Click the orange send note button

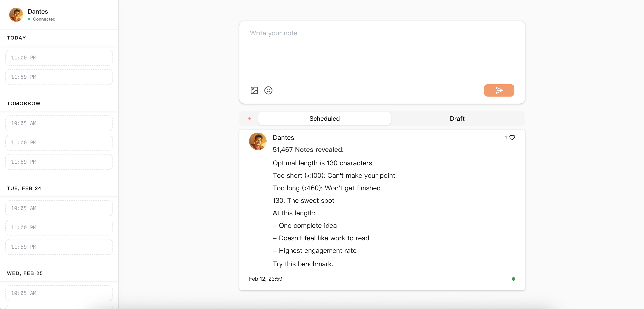(499, 90)
